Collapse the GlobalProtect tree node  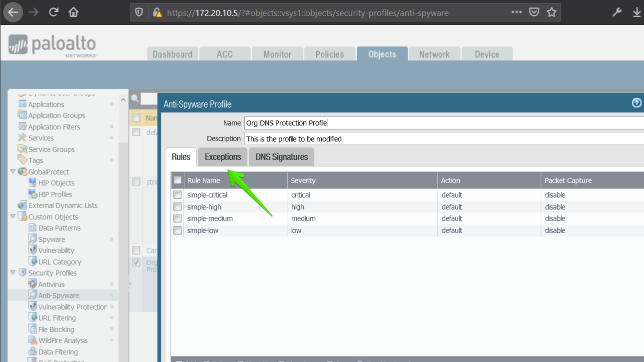pyautogui.click(x=13, y=171)
